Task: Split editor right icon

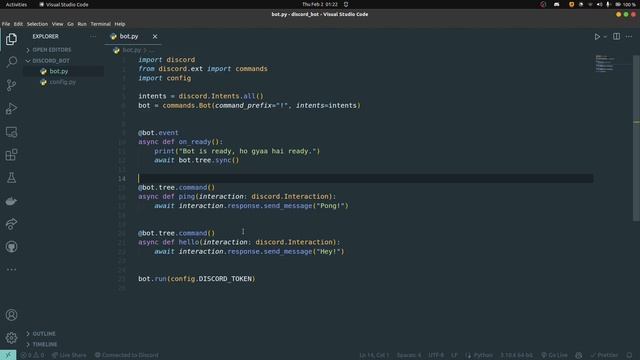Action: [x=616, y=36]
